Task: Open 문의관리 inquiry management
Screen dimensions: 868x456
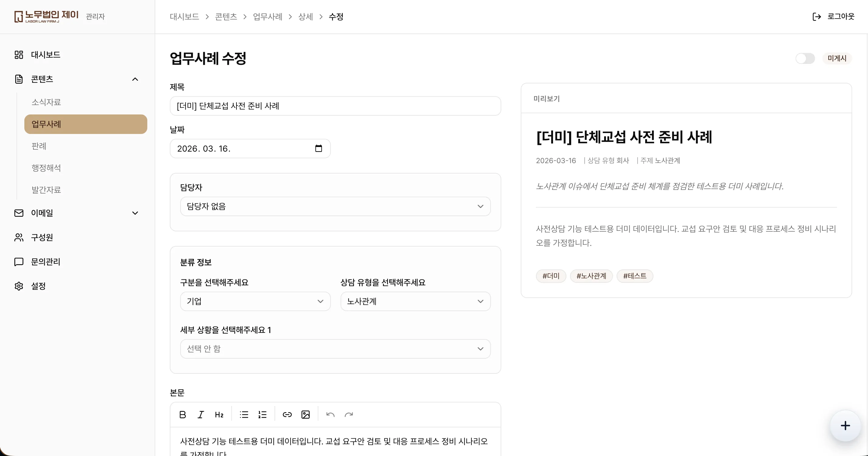Action: tap(78, 261)
